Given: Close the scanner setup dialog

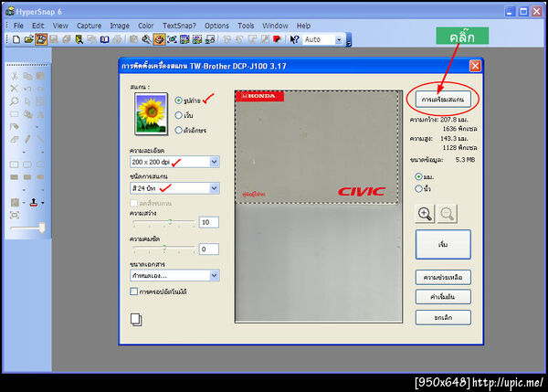Looking at the screenshot, I should pyautogui.click(x=475, y=66).
